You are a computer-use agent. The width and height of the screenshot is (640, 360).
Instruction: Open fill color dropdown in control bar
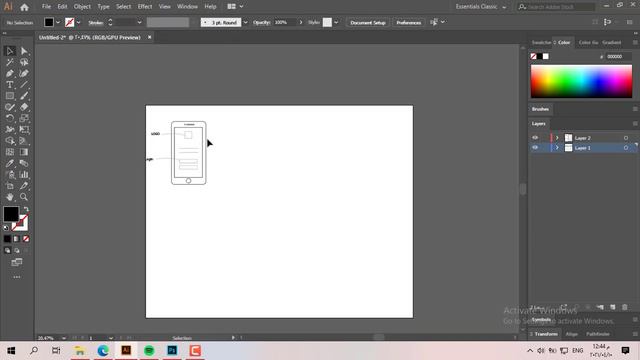(x=58, y=22)
